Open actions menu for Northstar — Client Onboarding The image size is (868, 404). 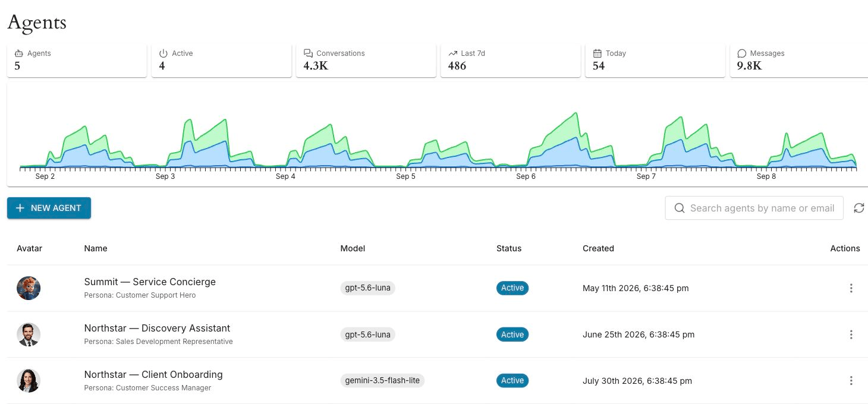851,381
